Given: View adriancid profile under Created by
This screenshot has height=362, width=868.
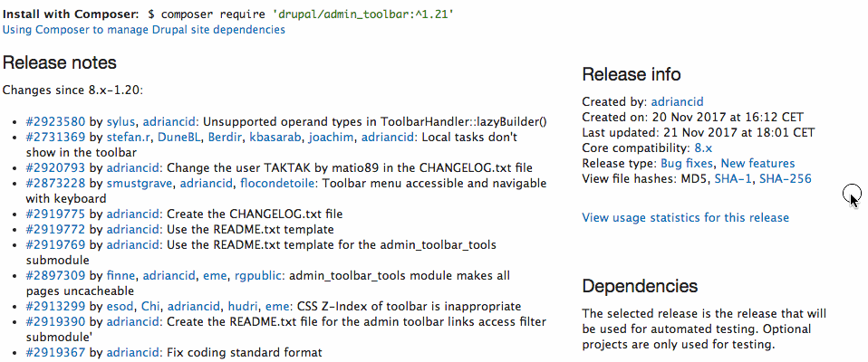Looking at the screenshot, I should coord(677,102).
